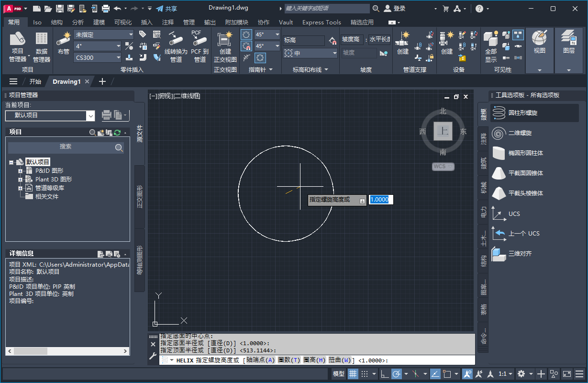Click 上 on the ViewCube
Viewport: 588px width, 383px height.
coord(443,132)
